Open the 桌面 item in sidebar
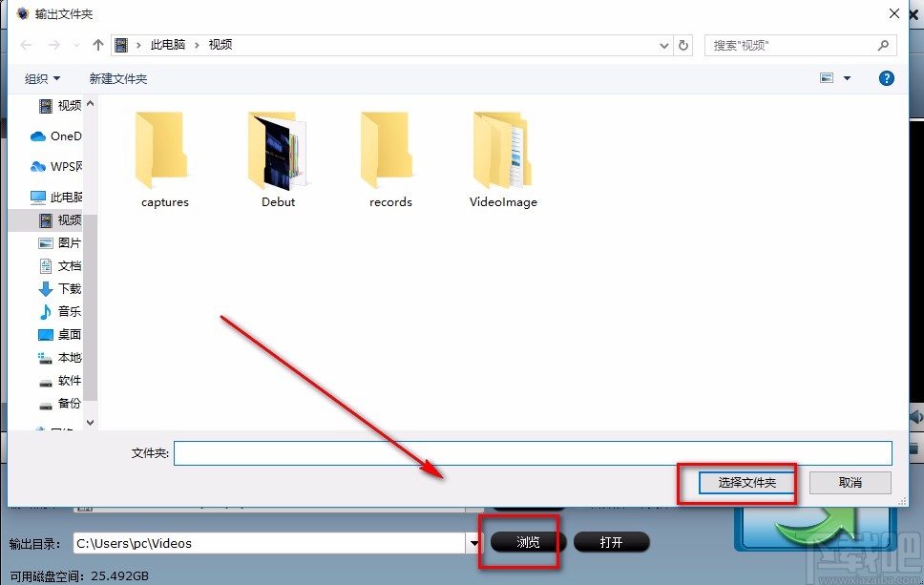Image resolution: width=924 pixels, height=585 pixels. pos(64,334)
